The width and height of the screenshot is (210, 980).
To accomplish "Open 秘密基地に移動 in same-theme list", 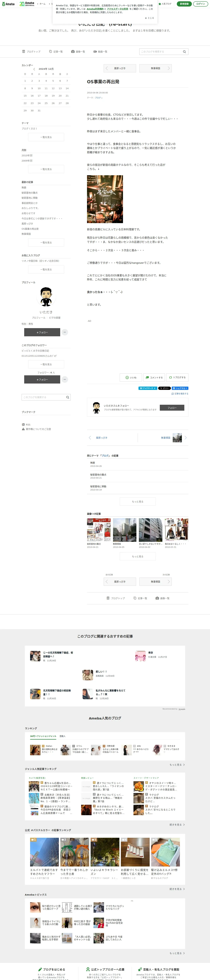I will point(98,487).
